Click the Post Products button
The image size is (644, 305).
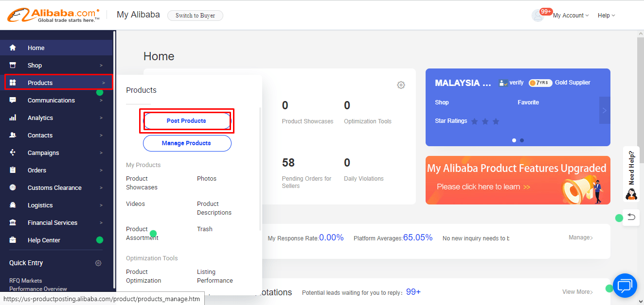pos(186,121)
